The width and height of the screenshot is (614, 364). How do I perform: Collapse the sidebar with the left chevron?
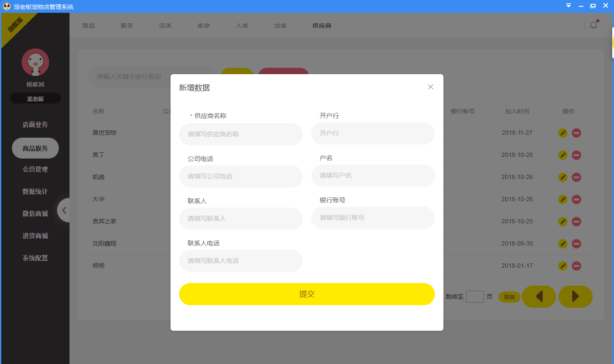(x=64, y=210)
